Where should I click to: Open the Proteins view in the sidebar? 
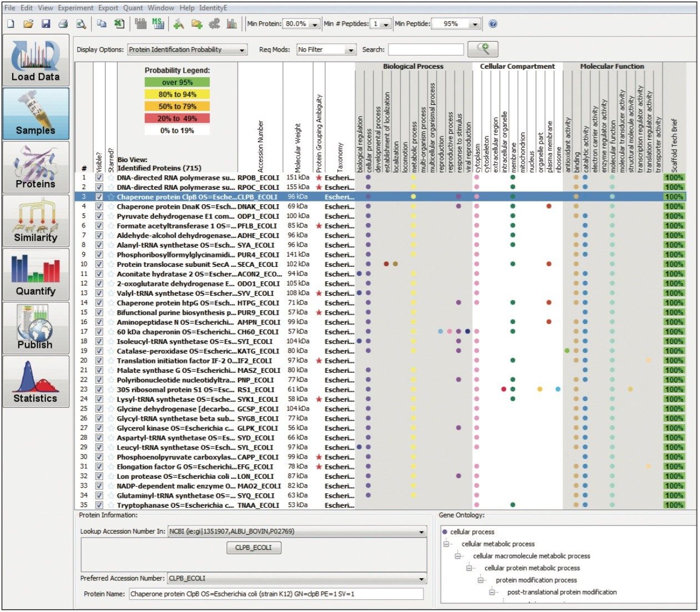pyautogui.click(x=36, y=167)
